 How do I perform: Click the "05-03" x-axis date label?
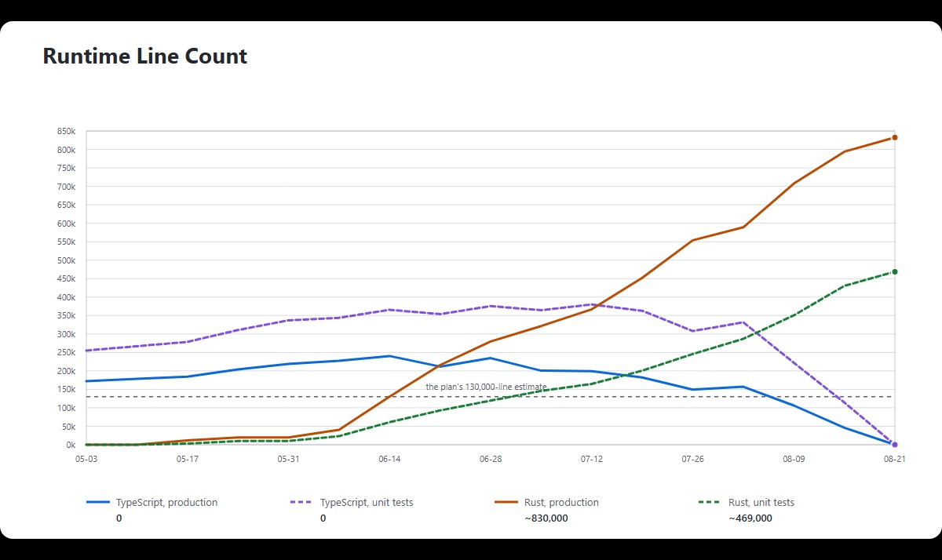[86, 460]
